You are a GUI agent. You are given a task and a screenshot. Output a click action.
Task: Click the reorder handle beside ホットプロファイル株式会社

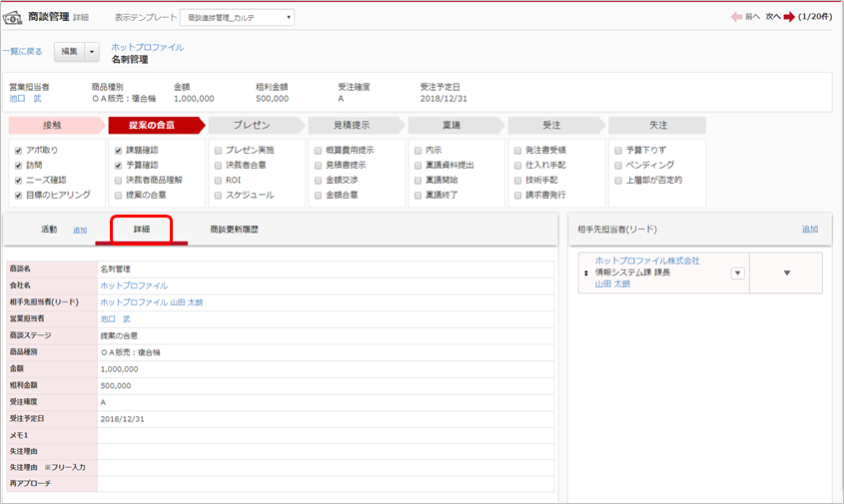[586, 272]
